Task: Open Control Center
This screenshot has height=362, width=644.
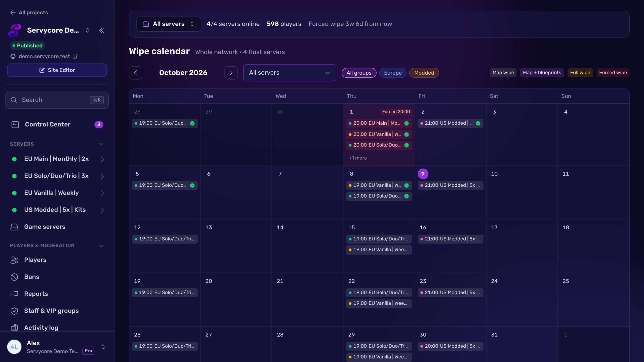Action: [57, 124]
